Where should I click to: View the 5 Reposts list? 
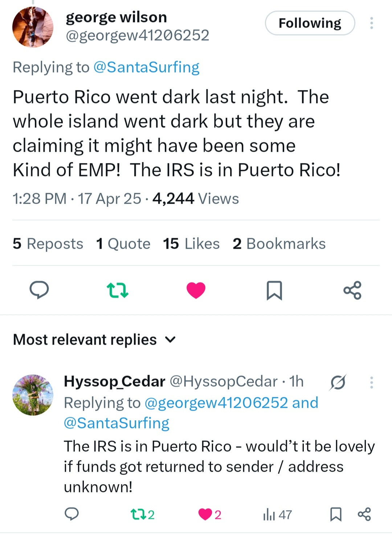click(48, 244)
